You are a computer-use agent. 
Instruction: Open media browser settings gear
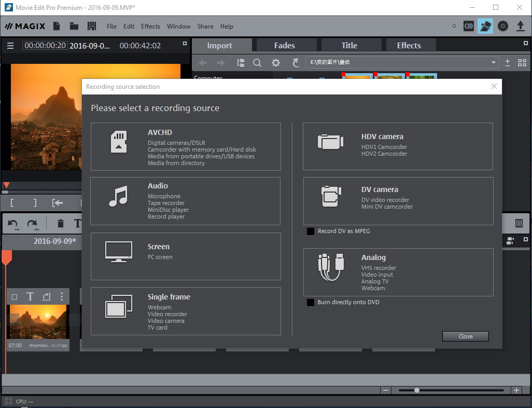click(276, 63)
